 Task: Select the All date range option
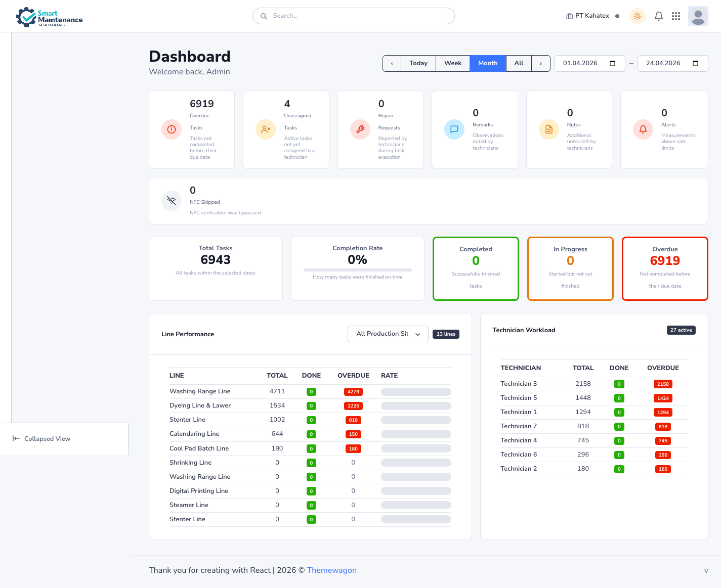(519, 63)
